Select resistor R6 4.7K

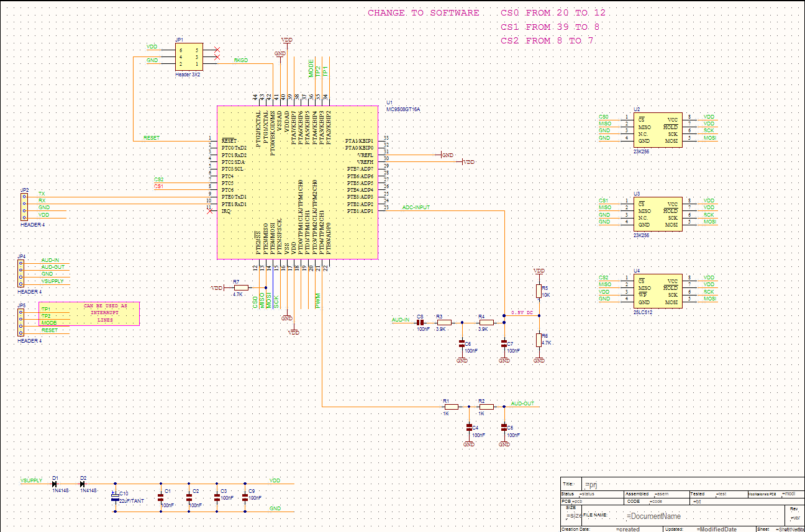pos(539,340)
